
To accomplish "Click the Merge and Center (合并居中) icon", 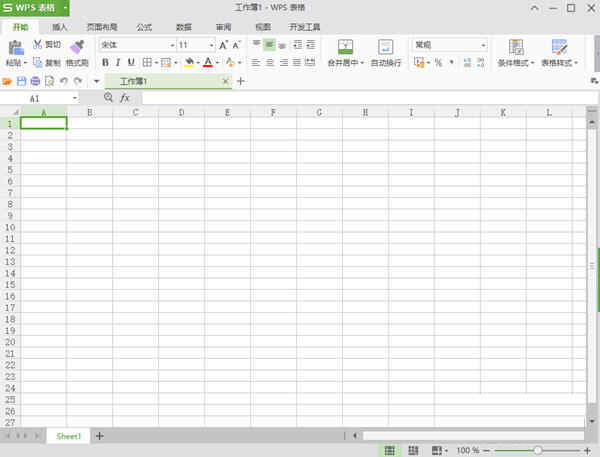I will click(x=345, y=46).
